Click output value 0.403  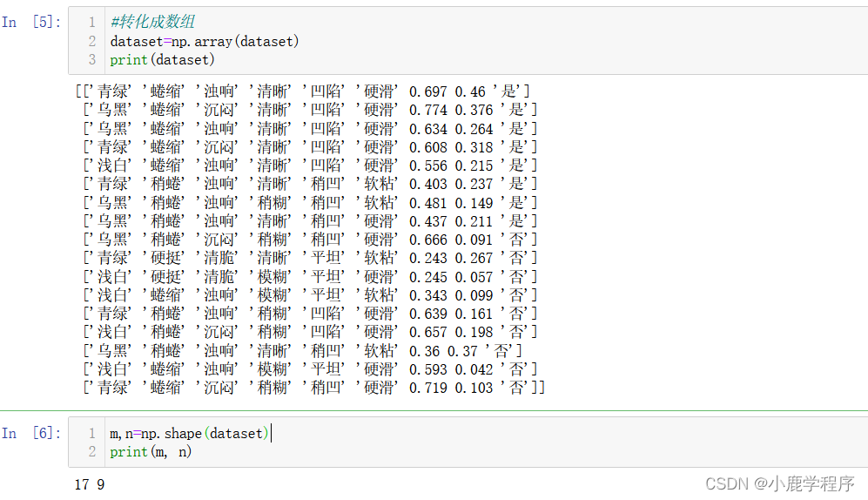click(x=428, y=184)
